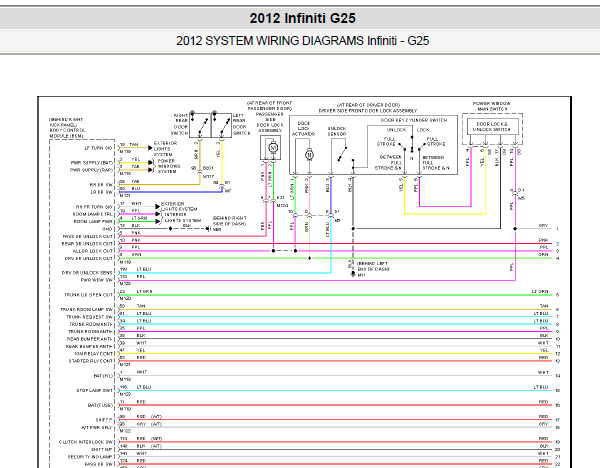Click the "ROOM LAMP PWR" pin label

tap(93, 222)
